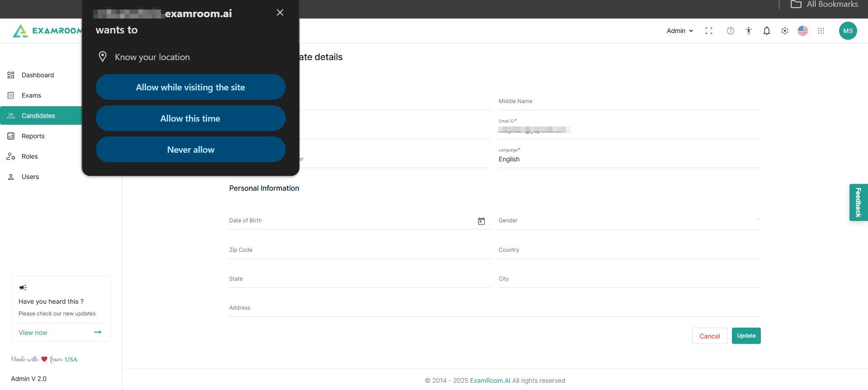Click the 'Know your location' text

tap(152, 57)
